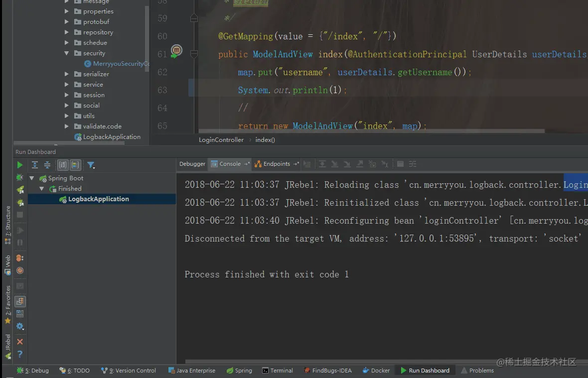588x378 pixels.
Task: Open the Java Enterprise tool window
Action: point(192,371)
